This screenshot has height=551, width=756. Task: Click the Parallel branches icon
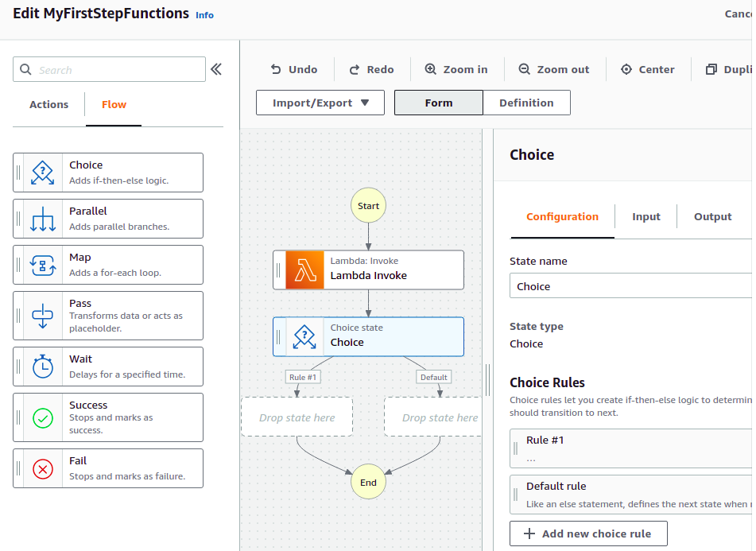[42, 219]
